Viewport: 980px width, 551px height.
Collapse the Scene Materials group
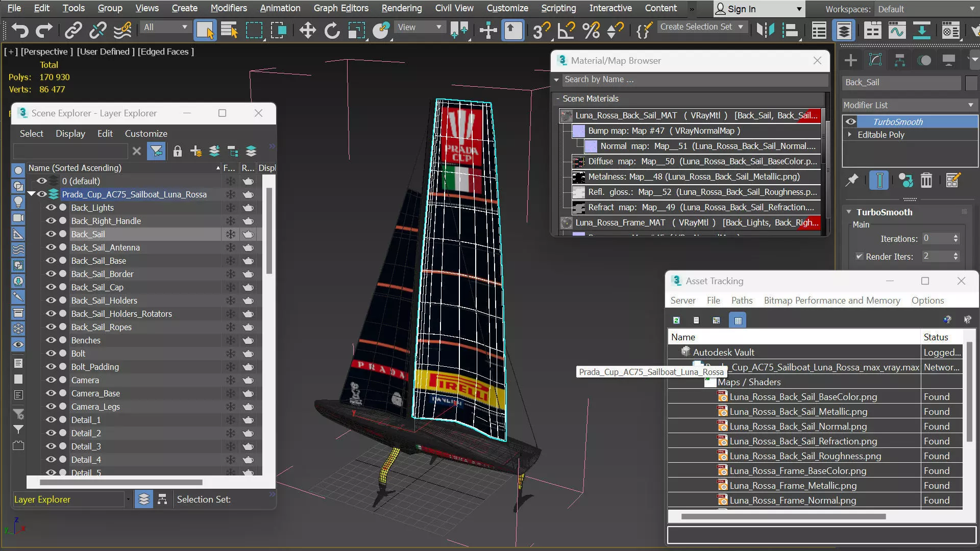coord(558,98)
